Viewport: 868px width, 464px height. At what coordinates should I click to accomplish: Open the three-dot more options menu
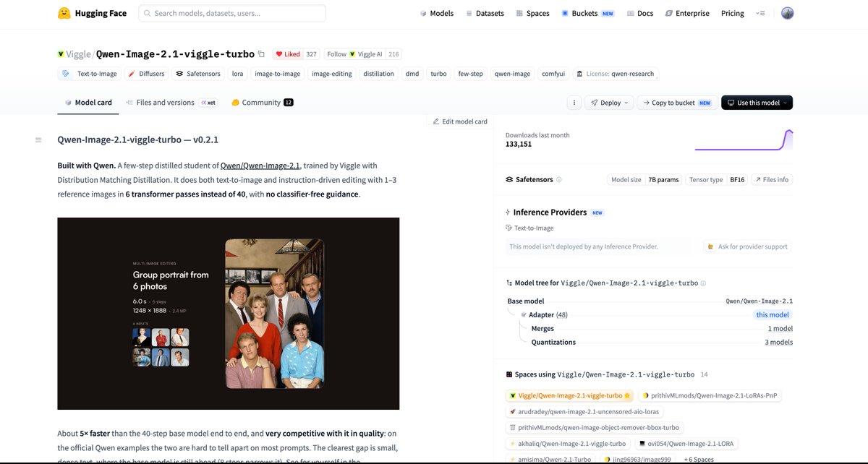click(x=574, y=103)
